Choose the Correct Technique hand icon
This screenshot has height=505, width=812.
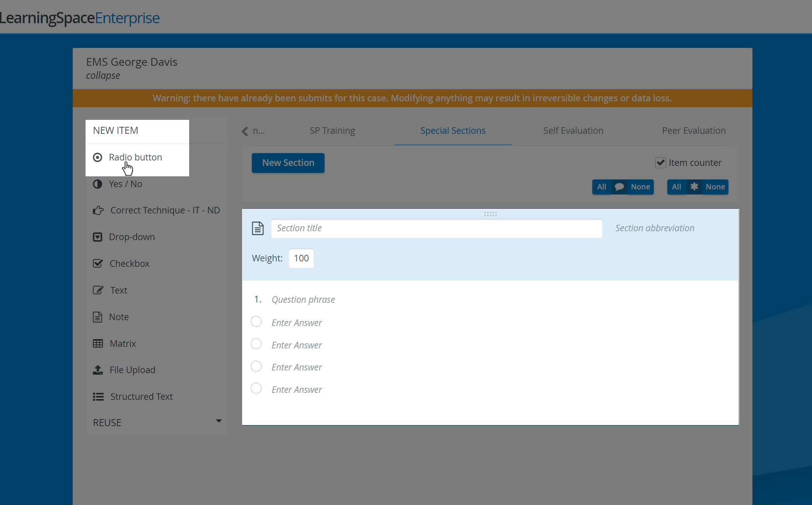coord(98,210)
